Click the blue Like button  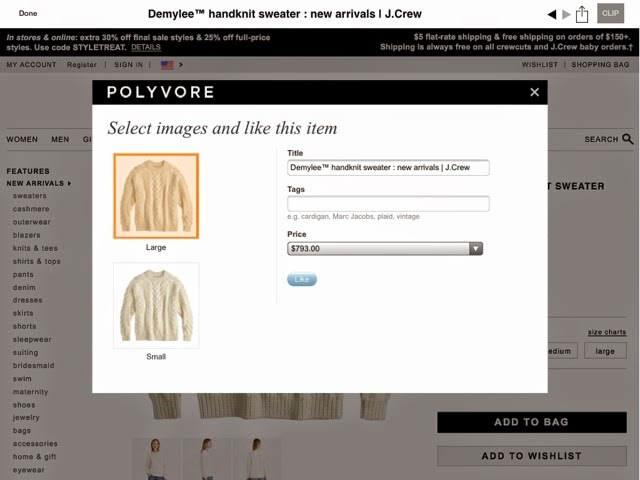point(302,279)
